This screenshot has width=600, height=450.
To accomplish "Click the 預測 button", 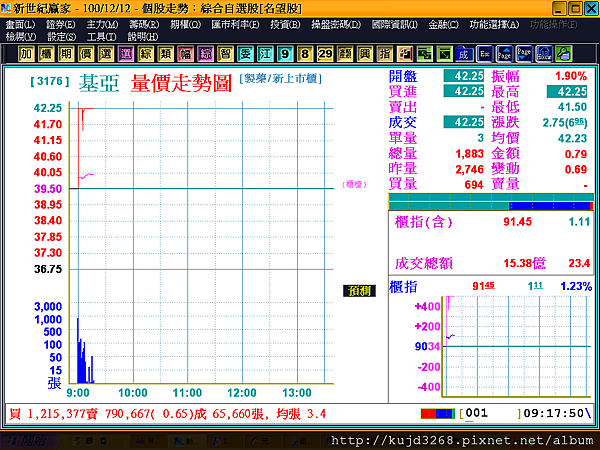I will click(359, 291).
